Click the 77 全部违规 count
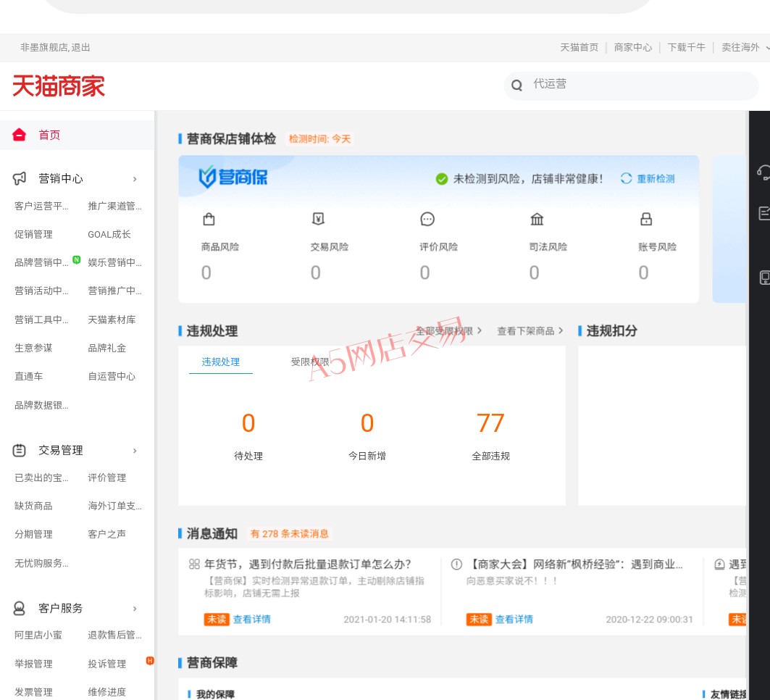Screen dimensions: 770x700 pos(490,422)
